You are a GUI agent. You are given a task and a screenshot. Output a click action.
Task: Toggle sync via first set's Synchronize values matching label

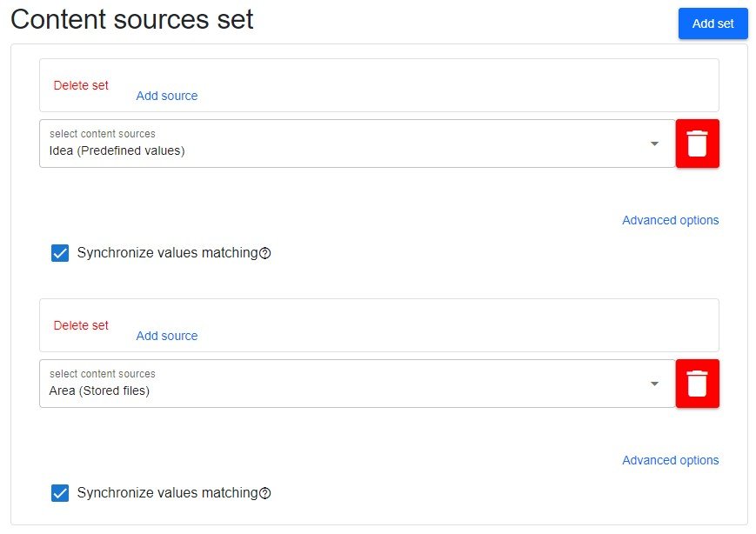click(167, 253)
